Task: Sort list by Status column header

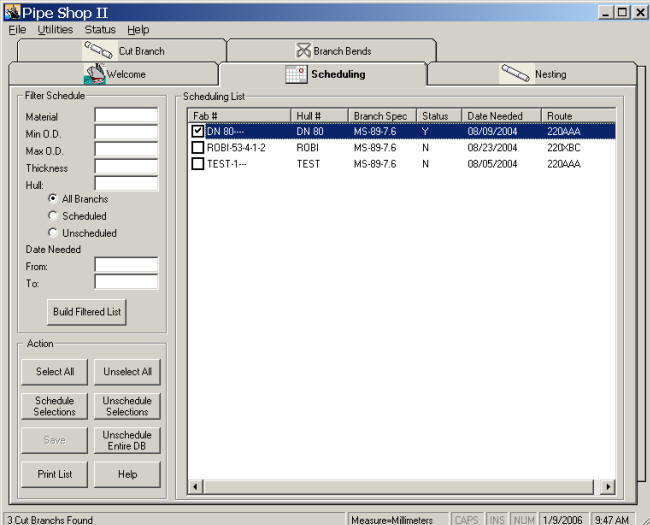Action: tap(439, 116)
